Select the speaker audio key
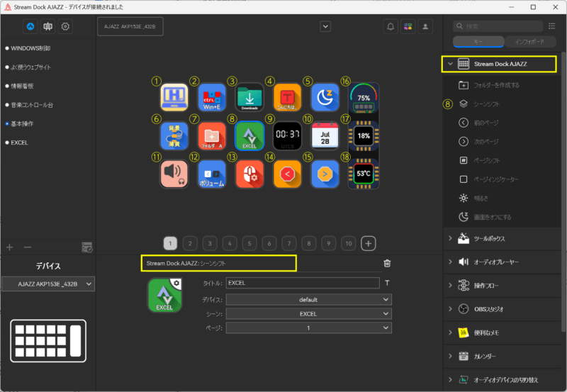 [x=174, y=174]
